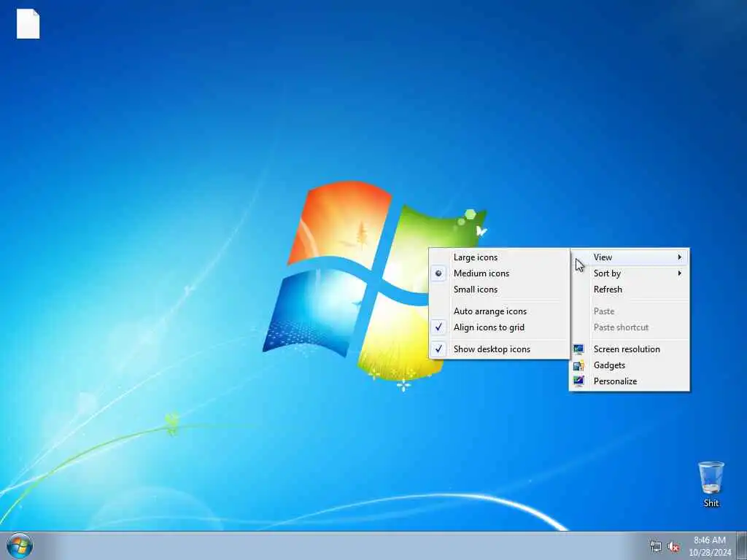Open Personalize from the context menu

pos(630,381)
